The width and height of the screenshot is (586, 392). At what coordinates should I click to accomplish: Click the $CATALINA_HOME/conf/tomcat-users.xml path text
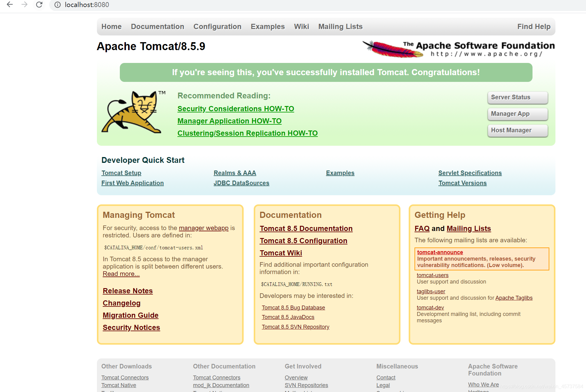pyautogui.click(x=153, y=248)
